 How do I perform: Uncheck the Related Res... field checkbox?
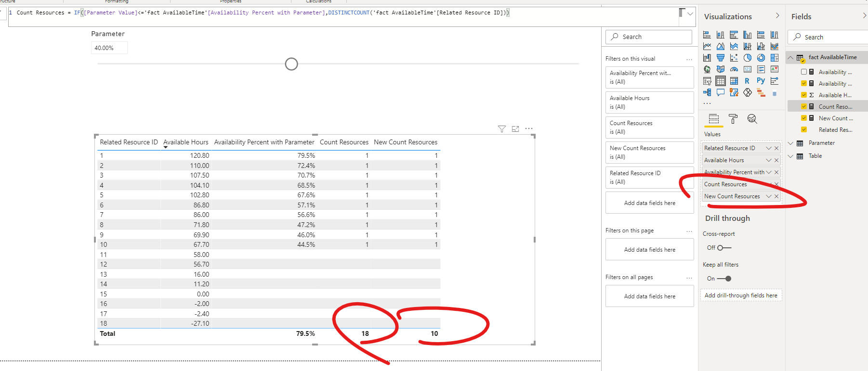[x=804, y=129]
